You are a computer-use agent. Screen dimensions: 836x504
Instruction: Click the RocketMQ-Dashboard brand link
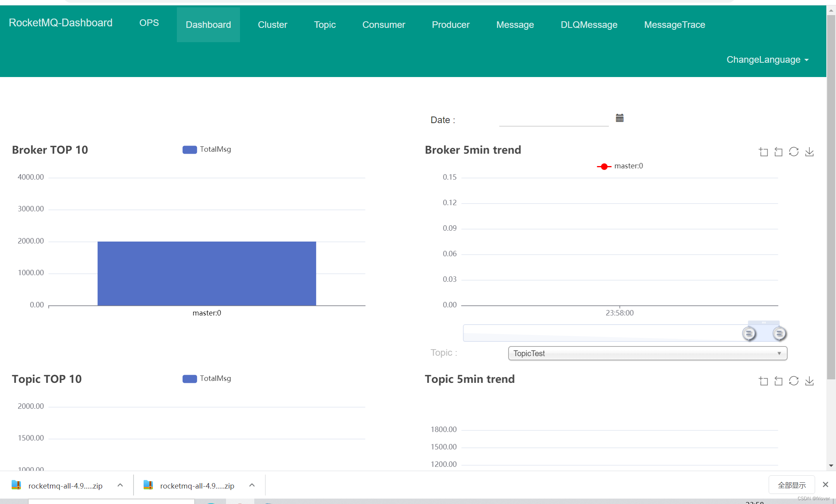pyautogui.click(x=61, y=23)
